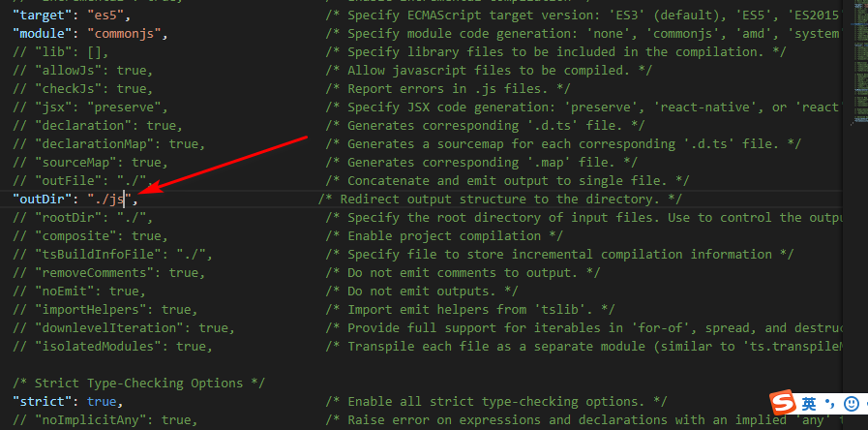Click the comment "Generates corresponding '.map' file"

[x=481, y=163]
